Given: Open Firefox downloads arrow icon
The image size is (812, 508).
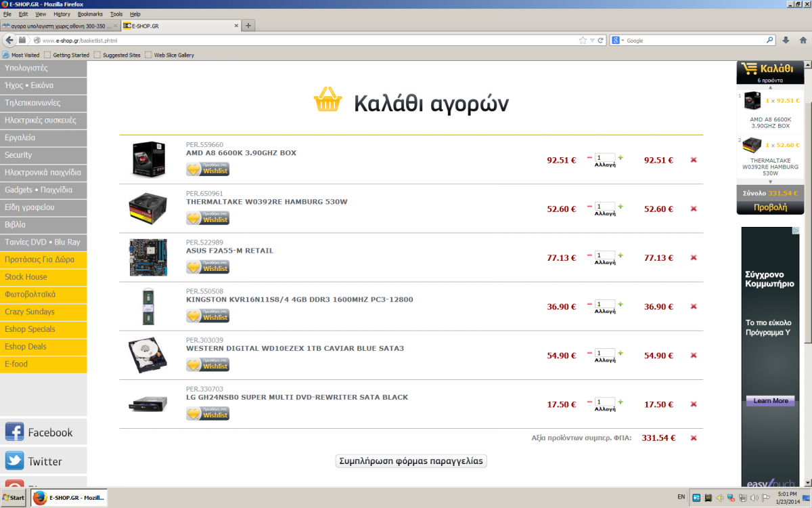Looking at the screenshot, I should [x=786, y=40].
